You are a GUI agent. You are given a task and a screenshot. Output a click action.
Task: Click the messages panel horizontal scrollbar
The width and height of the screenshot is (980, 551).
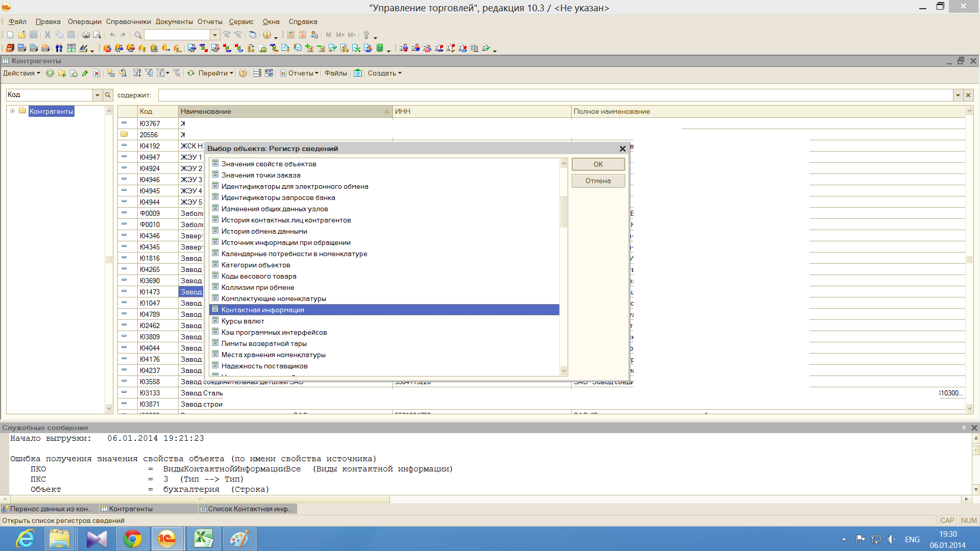[200, 499]
